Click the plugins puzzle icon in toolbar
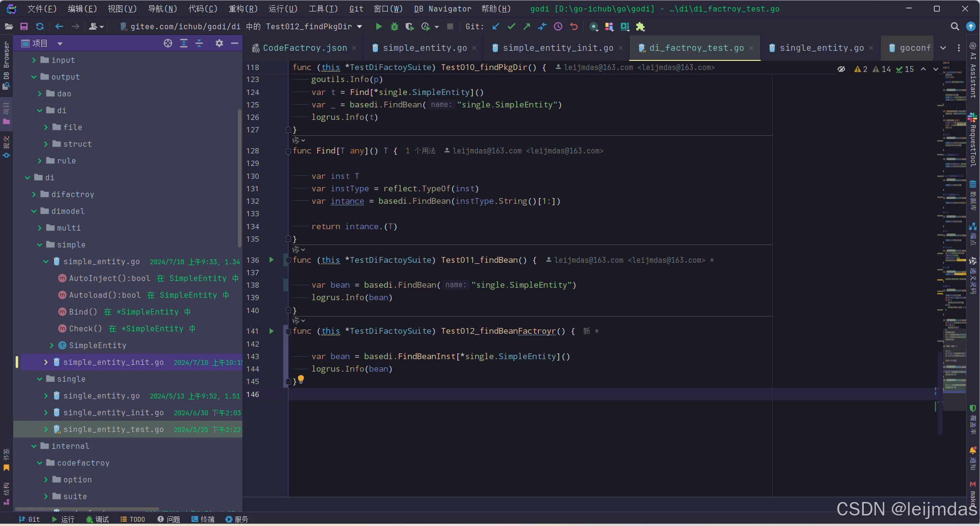The width and height of the screenshot is (980, 526). [640, 27]
